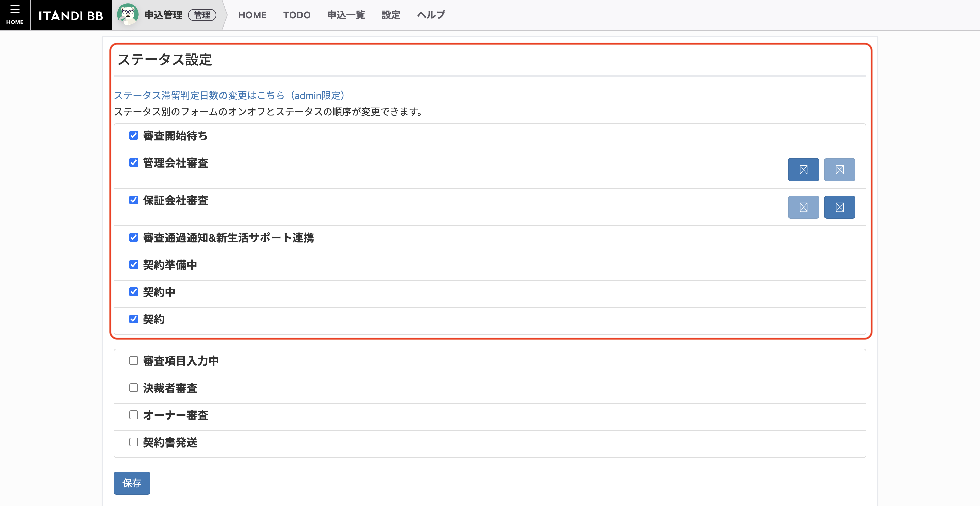980x506 pixels.
Task: Click the light blue reorder button in 管理会社審査 row
Action: [x=839, y=170]
